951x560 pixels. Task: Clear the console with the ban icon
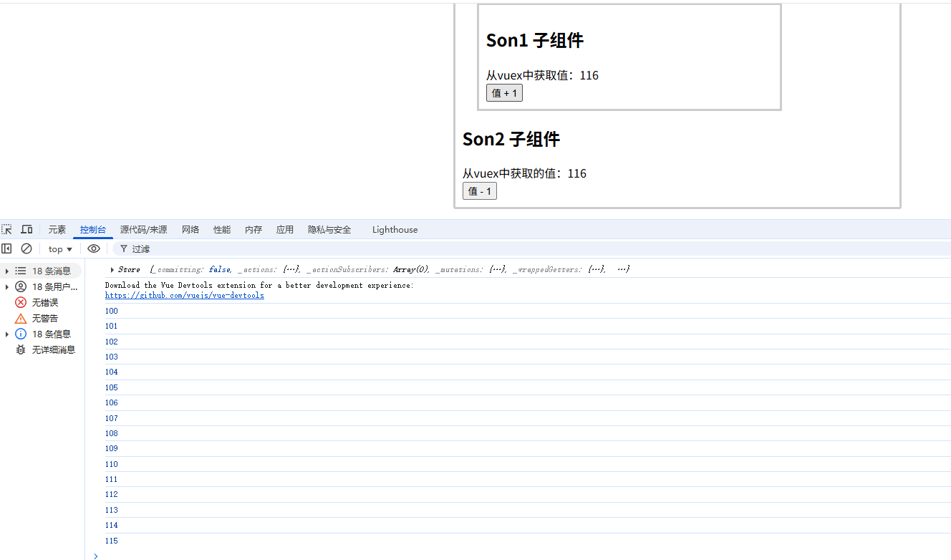(26, 248)
